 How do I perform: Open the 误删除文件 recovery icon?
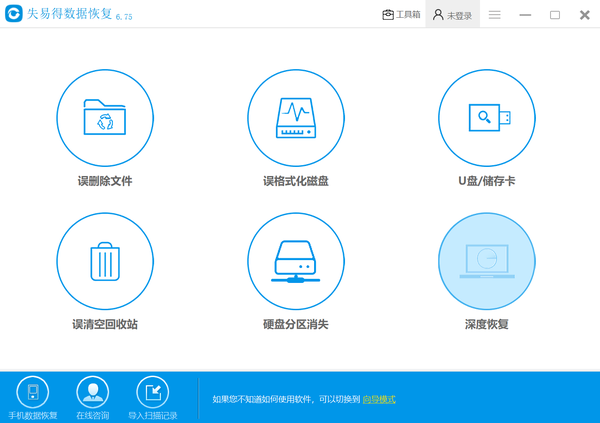(x=105, y=118)
